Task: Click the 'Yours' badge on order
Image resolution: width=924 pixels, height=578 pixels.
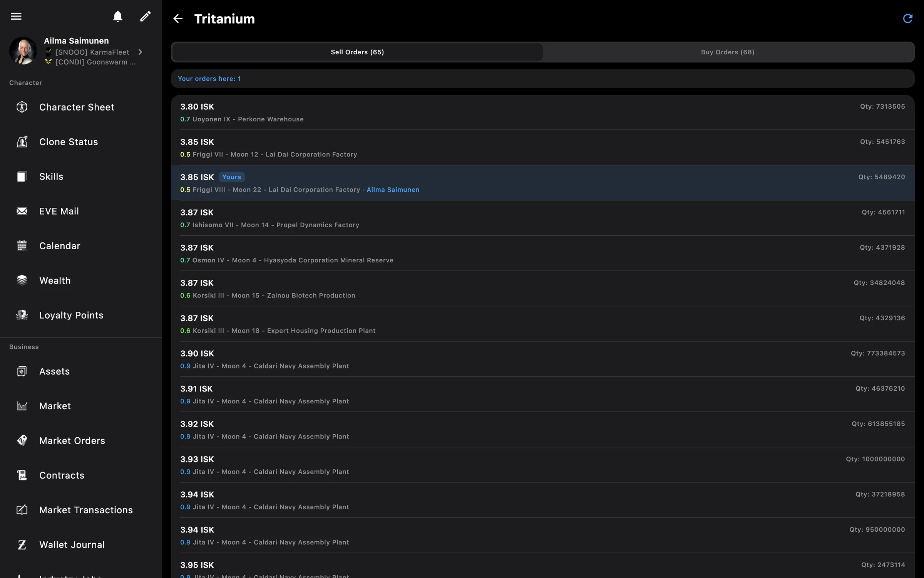Action: [x=232, y=177]
